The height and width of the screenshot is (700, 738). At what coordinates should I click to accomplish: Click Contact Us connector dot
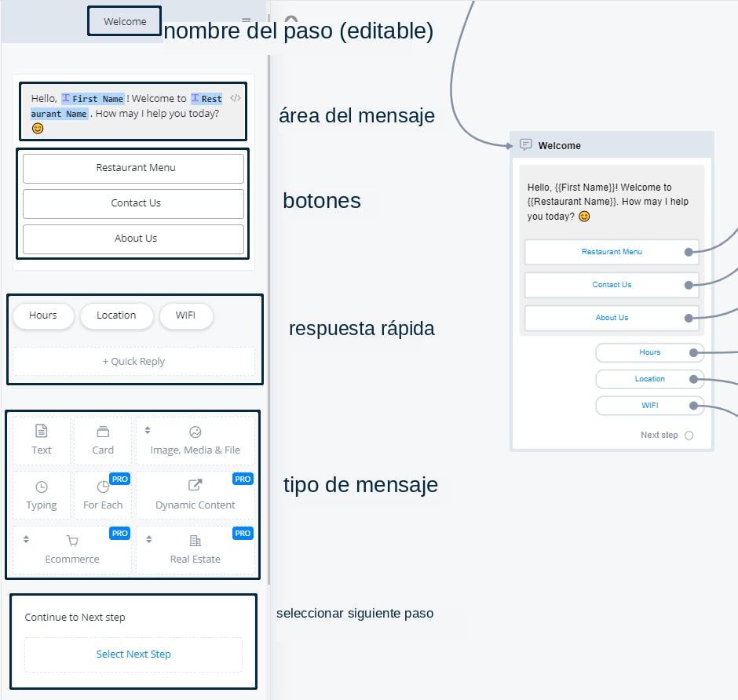click(x=689, y=285)
